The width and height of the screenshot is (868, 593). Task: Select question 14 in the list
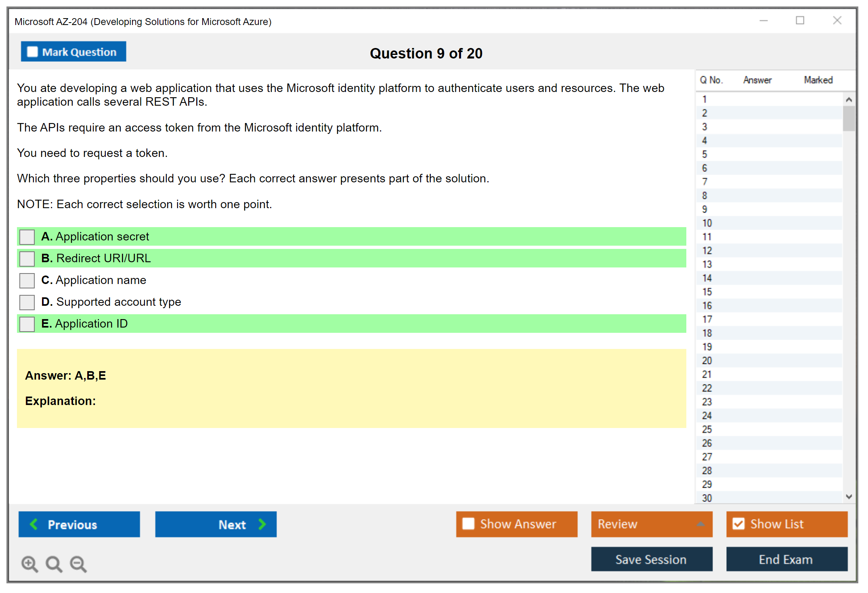707,278
